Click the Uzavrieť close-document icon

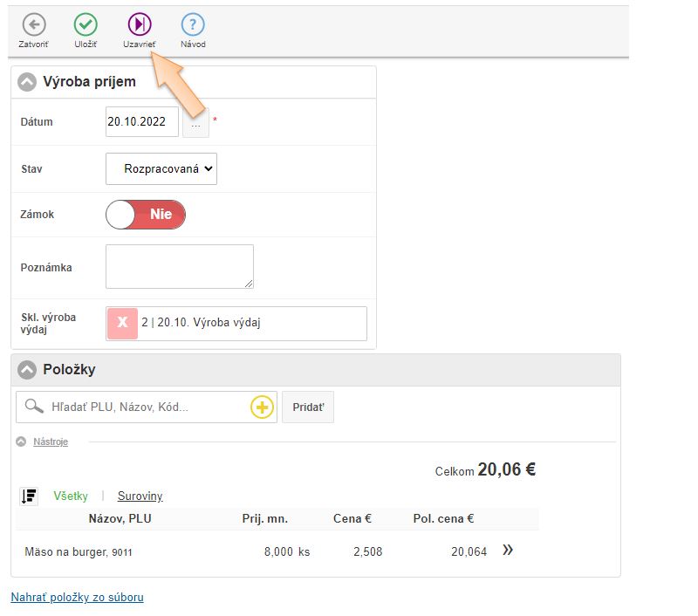139,24
